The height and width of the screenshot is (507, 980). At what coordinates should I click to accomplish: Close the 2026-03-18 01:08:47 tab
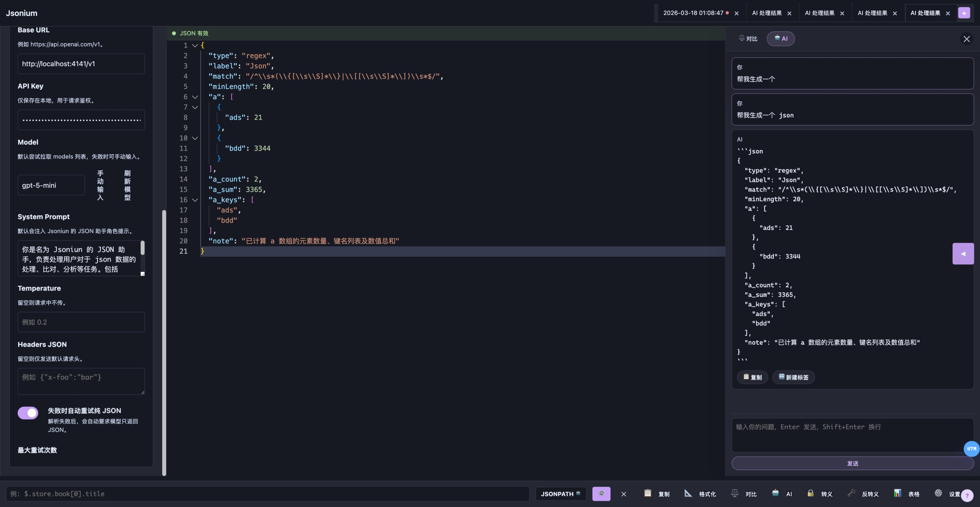736,13
